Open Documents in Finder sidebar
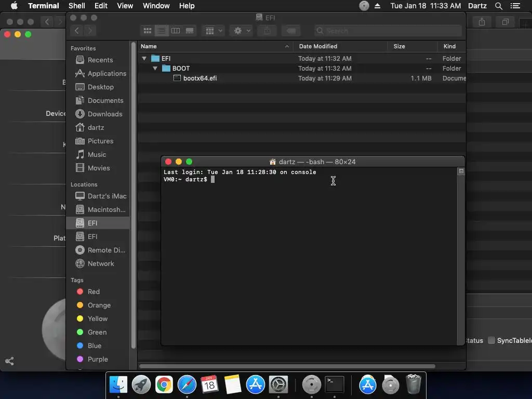Viewport: 532px width, 399px height. 98,100
